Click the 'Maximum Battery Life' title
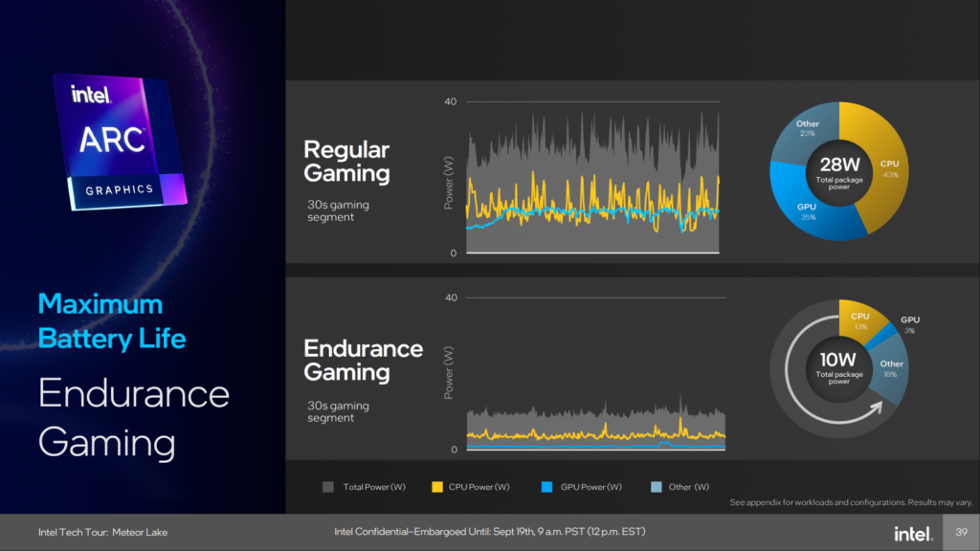The image size is (980, 551). (112, 321)
